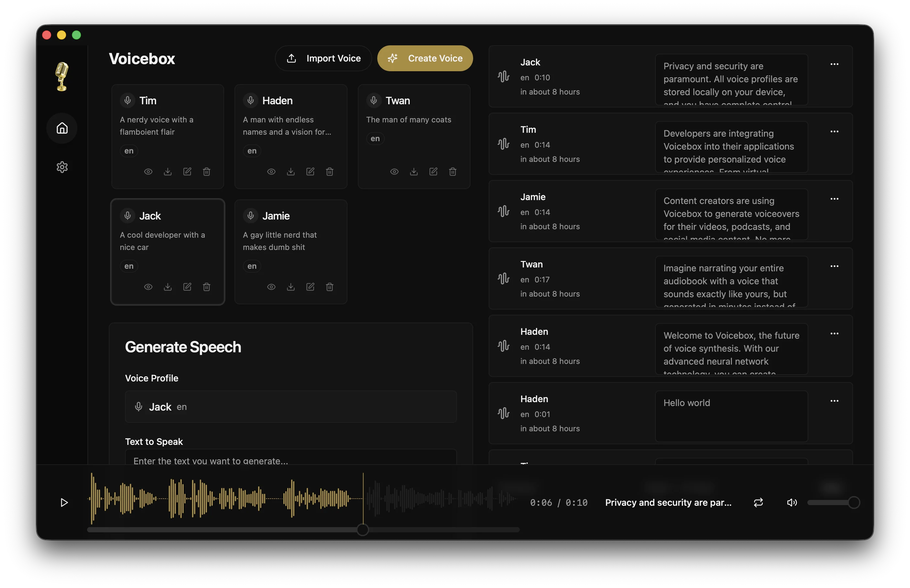Open Voice Profile dropdown showing Jack

(290, 407)
